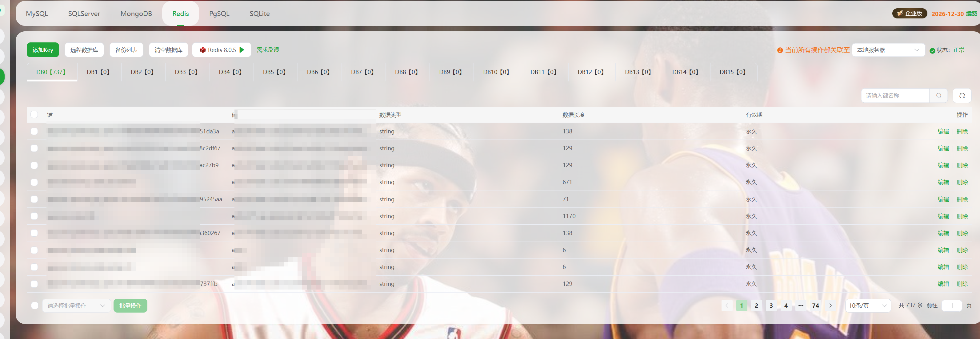
Task: Toggle the select-all header checkbox
Action: click(x=34, y=114)
